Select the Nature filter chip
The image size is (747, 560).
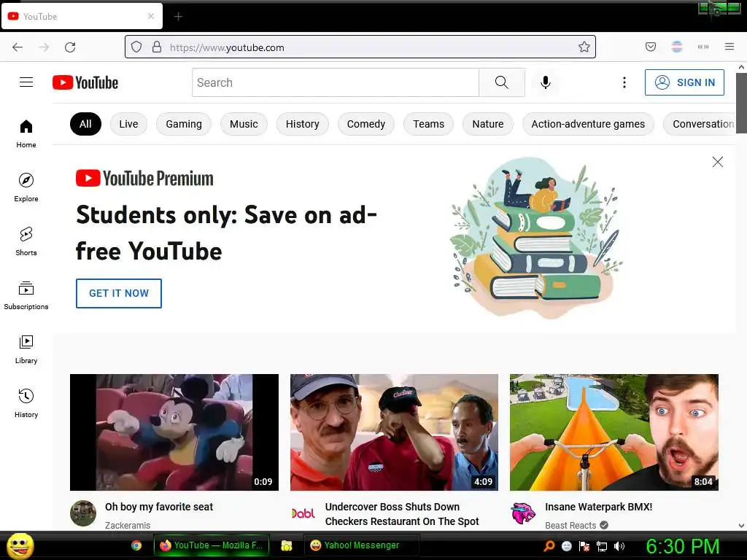click(488, 124)
